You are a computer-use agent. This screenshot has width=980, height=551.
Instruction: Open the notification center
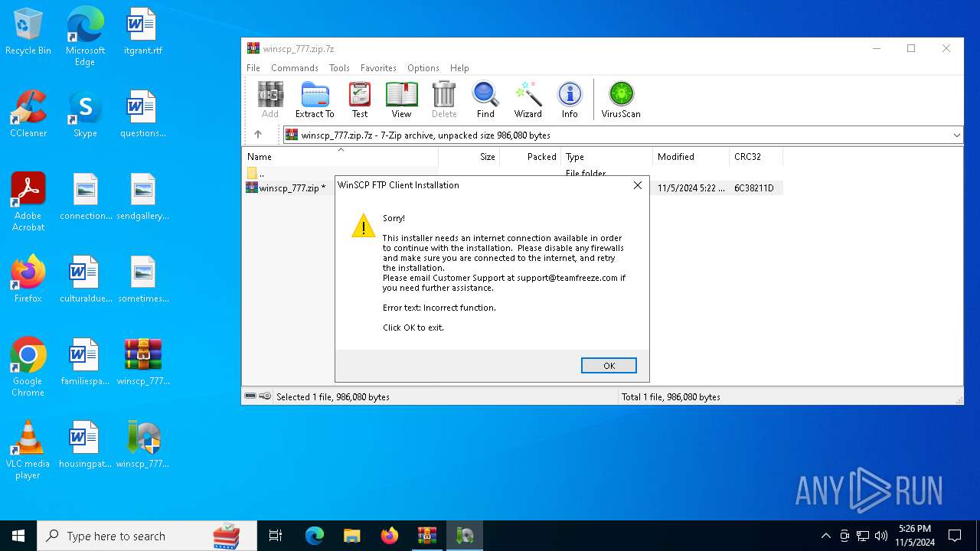coord(955,536)
